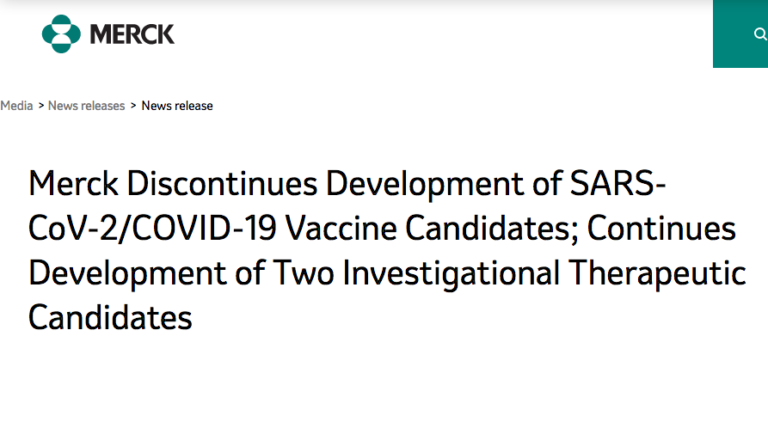
Task: Click the headline line starting with Development
Action: pyautogui.click(x=387, y=273)
